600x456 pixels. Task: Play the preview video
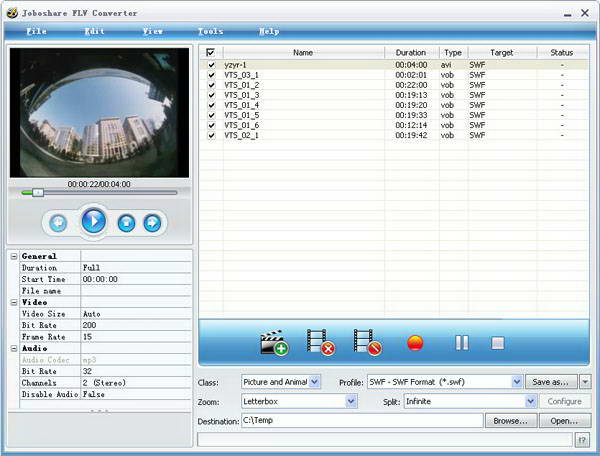click(x=93, y=221)
